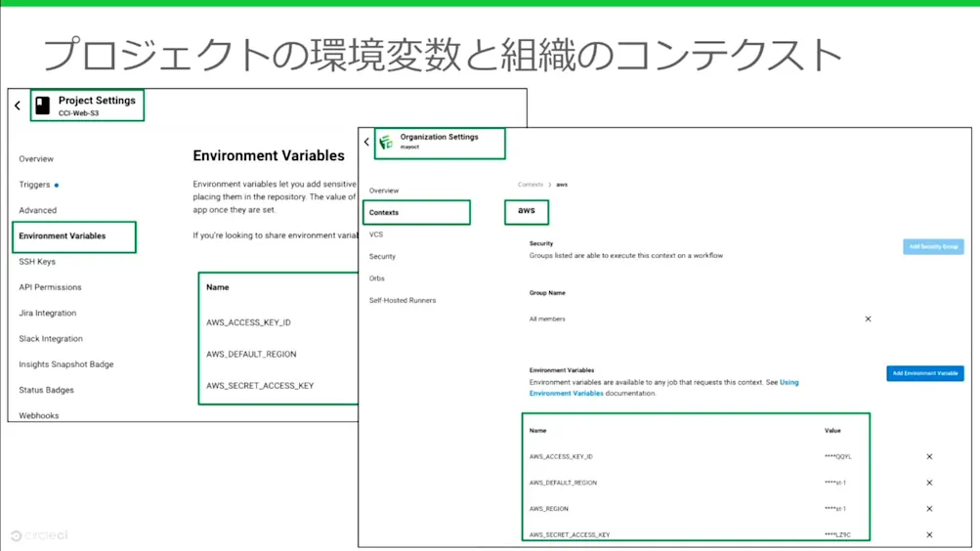Click AWS_ACCESS_KEY_ID in project variables list
980x551 pixels.
point(248,323)
